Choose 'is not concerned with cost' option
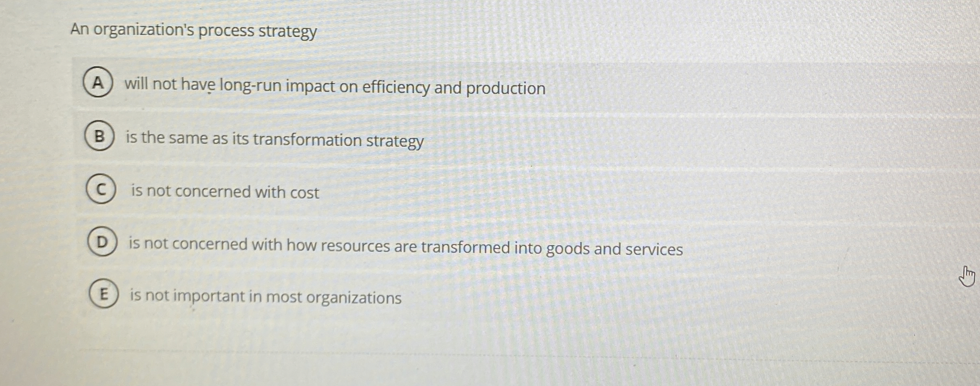The height and width of the screenshot is (386, 980). (224, 192)
